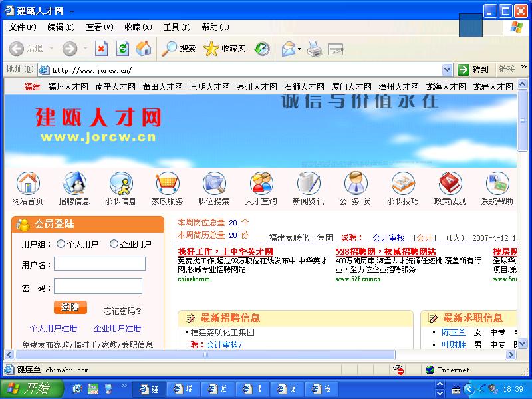Expand the address bar dropdown arrow
Screen dimensions: 532x399
pos(447,70)
